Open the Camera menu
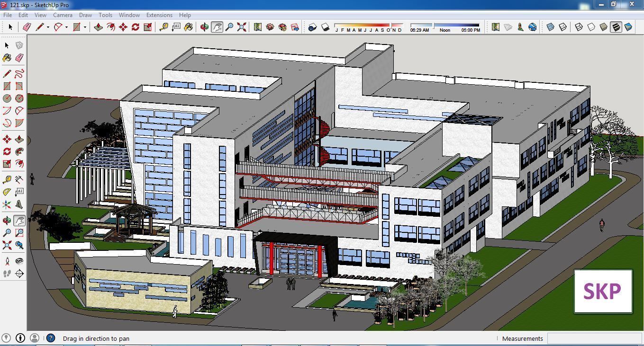 (63, 15)
